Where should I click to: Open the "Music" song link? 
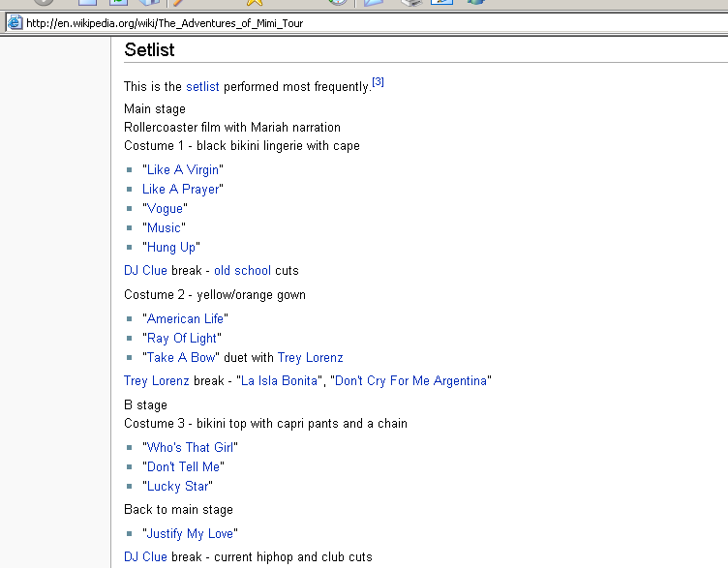click(x=164, y=227)
